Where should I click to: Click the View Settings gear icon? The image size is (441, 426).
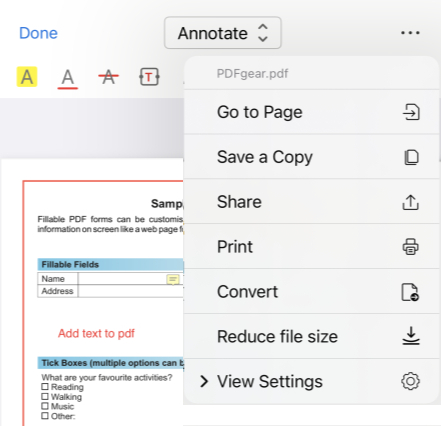coord(411,381)
